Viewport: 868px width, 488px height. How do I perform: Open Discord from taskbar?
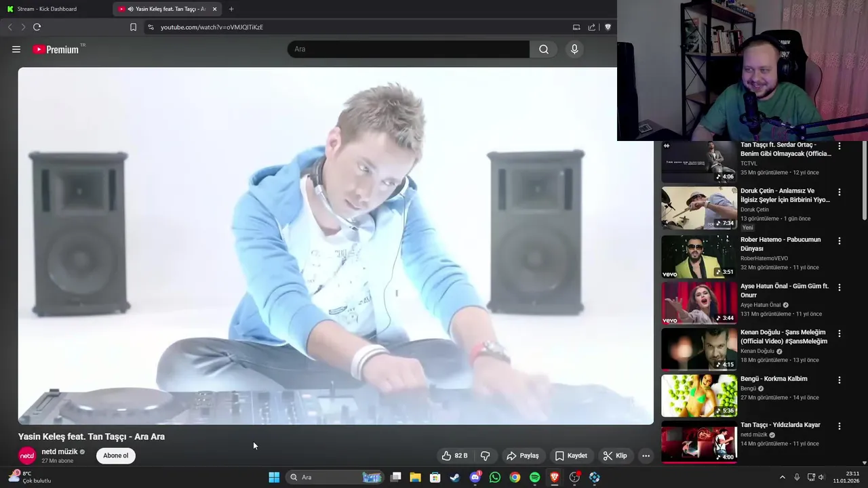475,477
